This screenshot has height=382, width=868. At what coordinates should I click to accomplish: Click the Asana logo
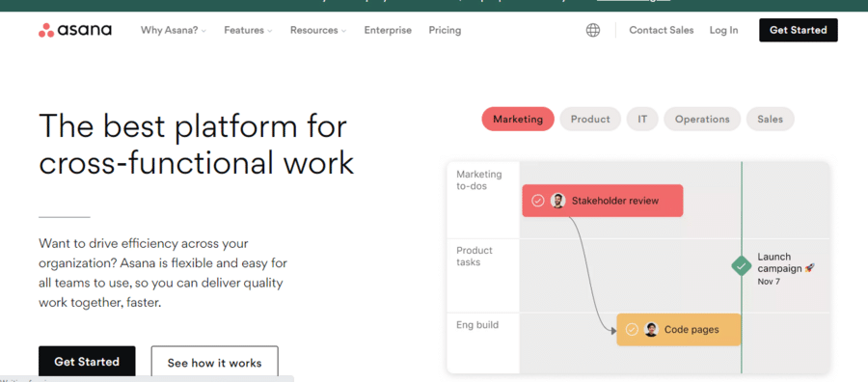click(x=74, y=30)
